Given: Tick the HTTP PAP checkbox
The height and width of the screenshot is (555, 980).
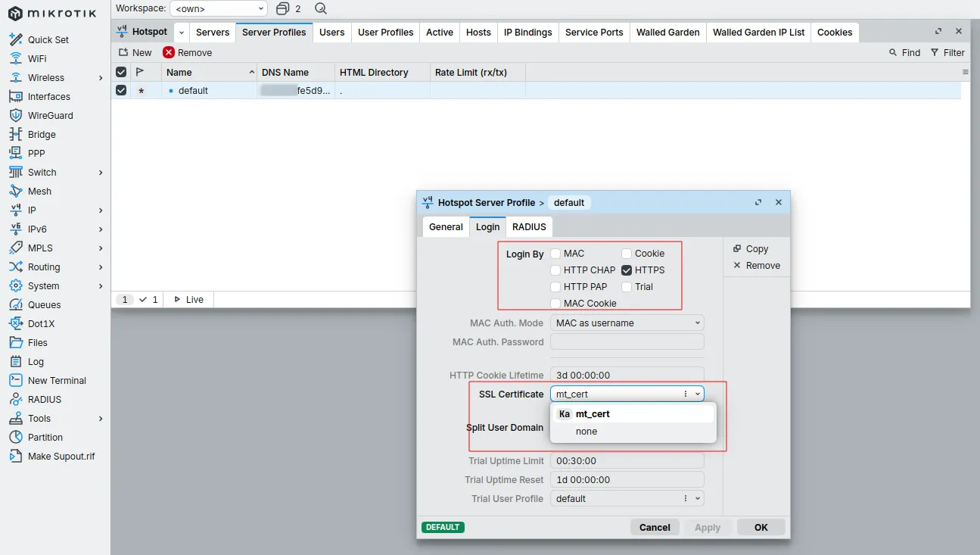Looking at the screenshot, I should pyautogui.click(x=555, y=287).
